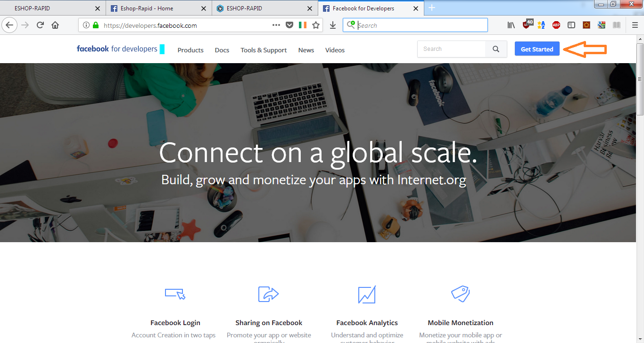Image resolution: width=644 pixels, height=343 pixels.
Task: Open Tools & Support menu
Action: (x=264, y=50)
